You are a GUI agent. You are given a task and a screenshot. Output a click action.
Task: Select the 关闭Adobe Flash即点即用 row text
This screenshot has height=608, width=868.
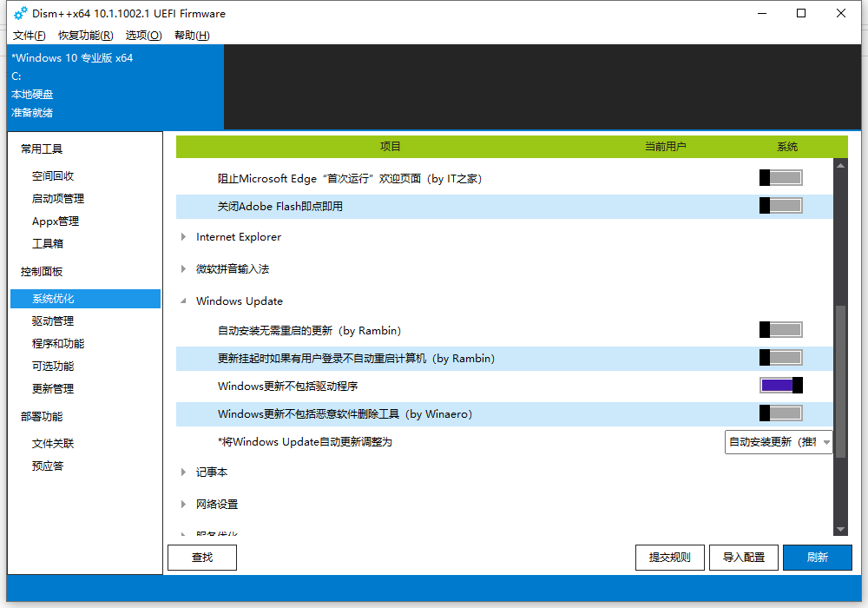(x=280, y=206)
